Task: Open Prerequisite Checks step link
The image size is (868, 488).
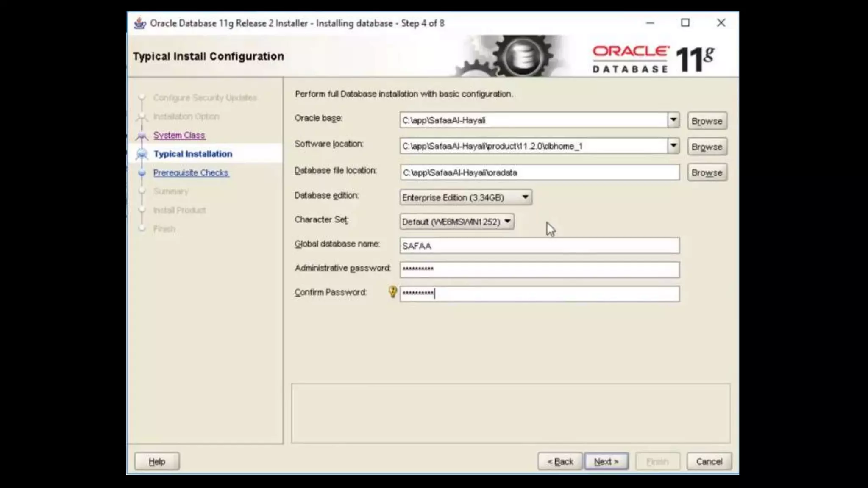Action: (x=191, y=173)
